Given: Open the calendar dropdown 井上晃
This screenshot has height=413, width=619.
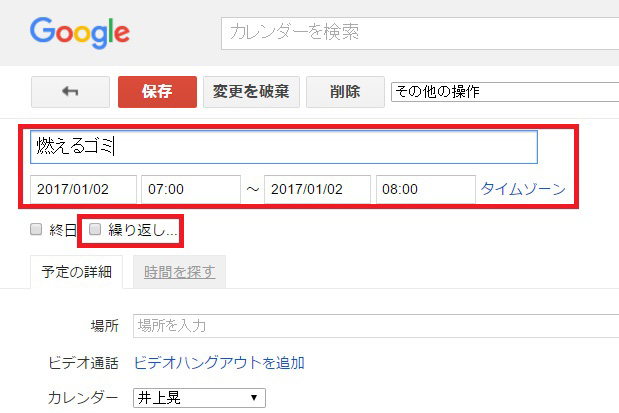Looking at the screenshot, I should coord(199,398).
